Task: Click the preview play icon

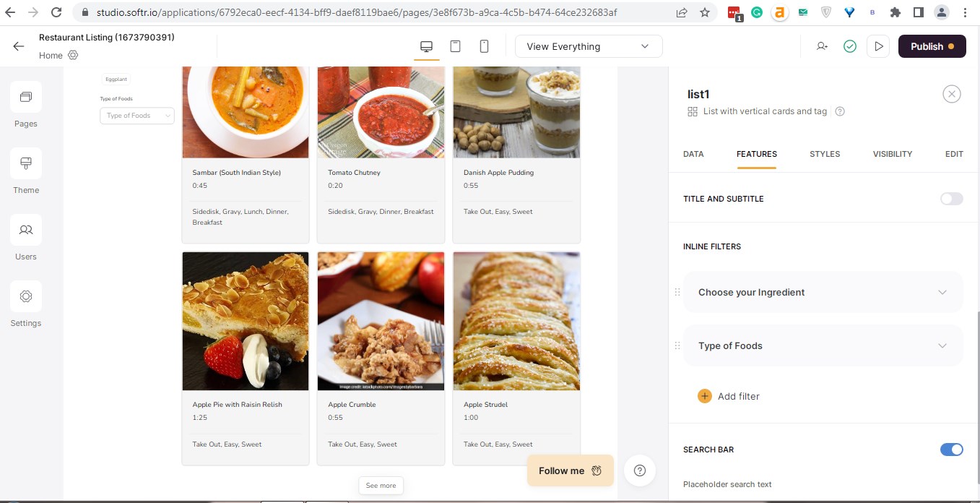Action: 878,46
